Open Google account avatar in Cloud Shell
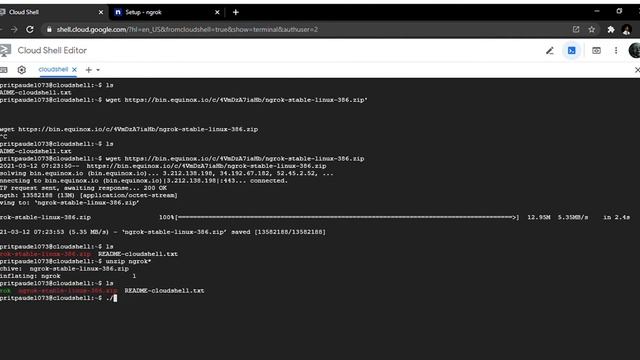Screen dimensions: 640x360 pyautogui.click(x=634, y=51)
